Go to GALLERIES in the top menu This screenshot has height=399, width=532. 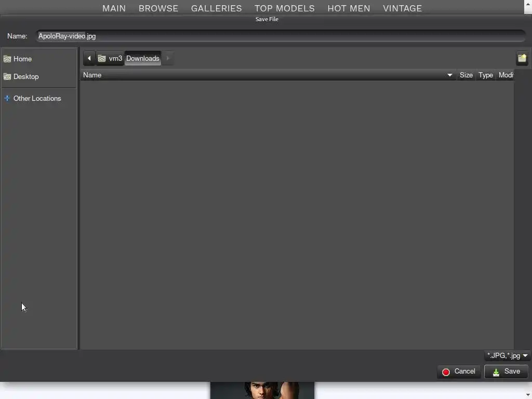217,8
